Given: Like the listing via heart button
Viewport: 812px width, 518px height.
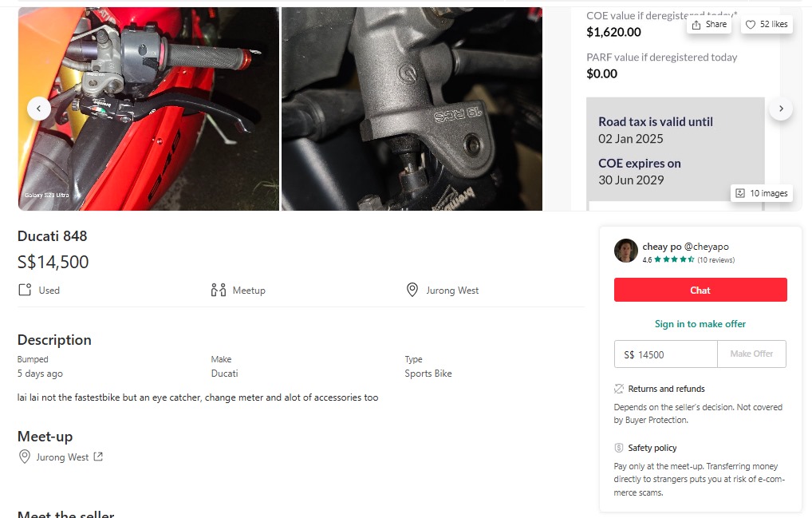Looking at the screenshot, I should point(766,25).
